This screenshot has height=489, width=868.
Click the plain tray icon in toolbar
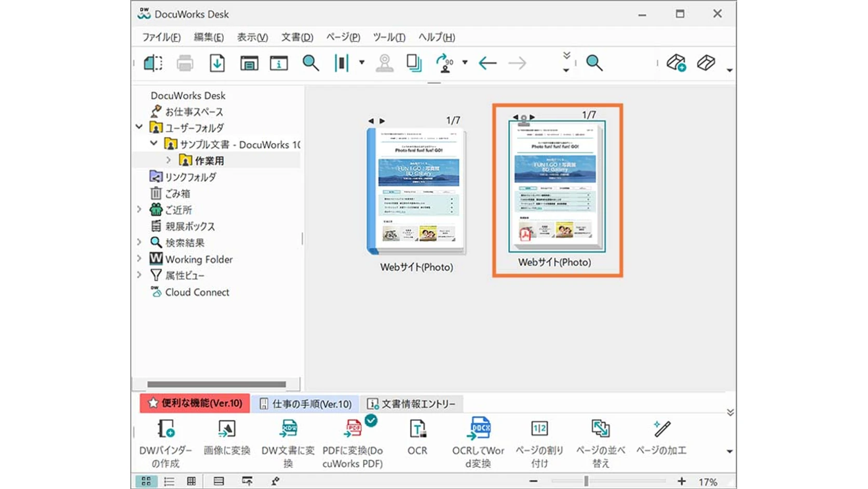(x=706, y=63)
